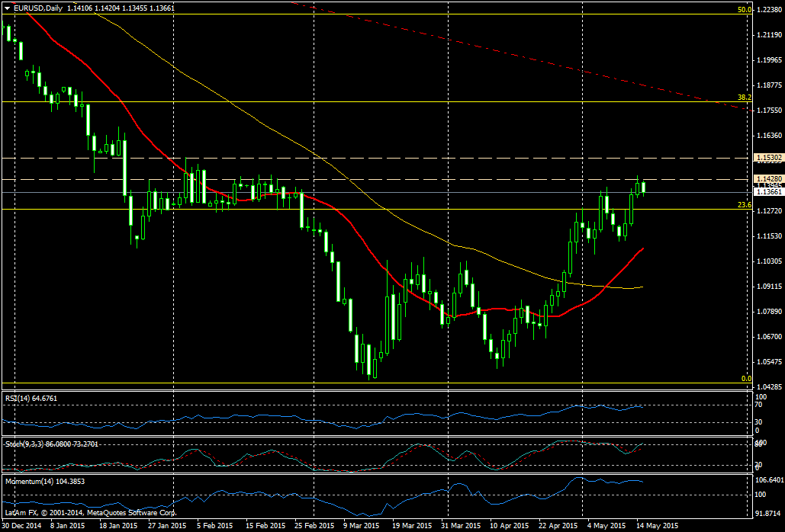Image resolution: width=785 pixels, height=532 pixels.
Task: Click the 106.6401 Momentum scale value
Action: coord(769,480)
